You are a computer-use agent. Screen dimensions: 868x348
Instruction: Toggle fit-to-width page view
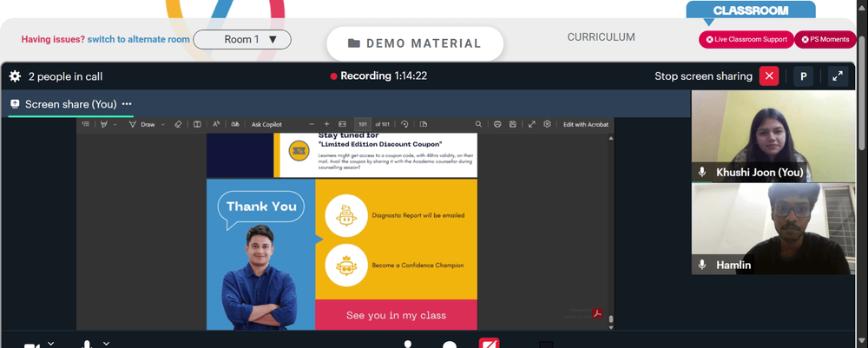coord(342,124)
